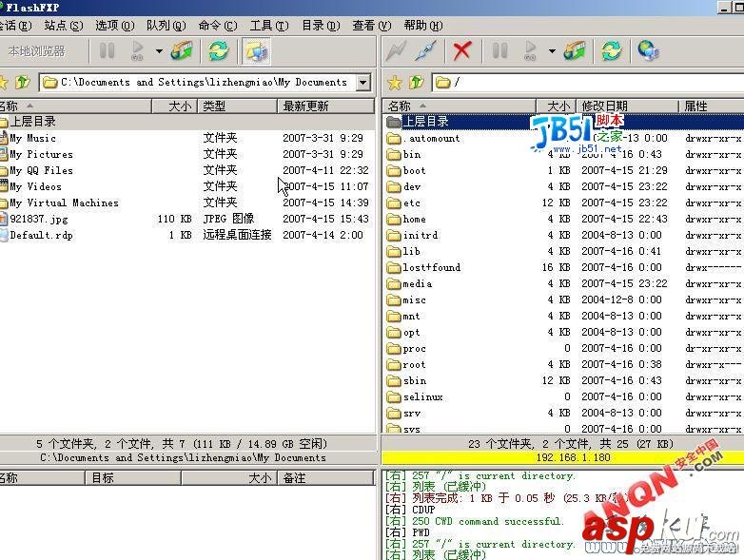Sort local files by 最新更新 column
Screen dimensions: 744x560
pyautogui.click(x=326, y=106)
